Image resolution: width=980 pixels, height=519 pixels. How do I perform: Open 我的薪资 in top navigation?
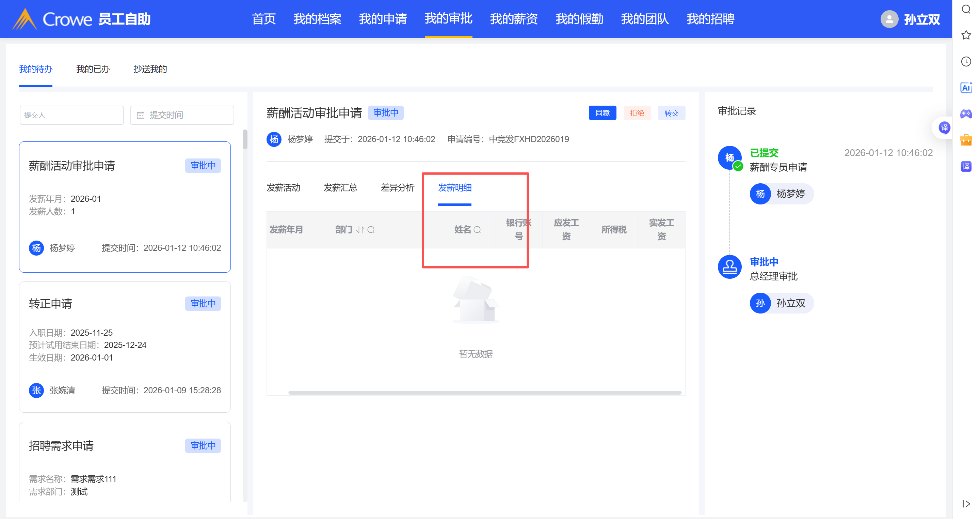(514, 19)
